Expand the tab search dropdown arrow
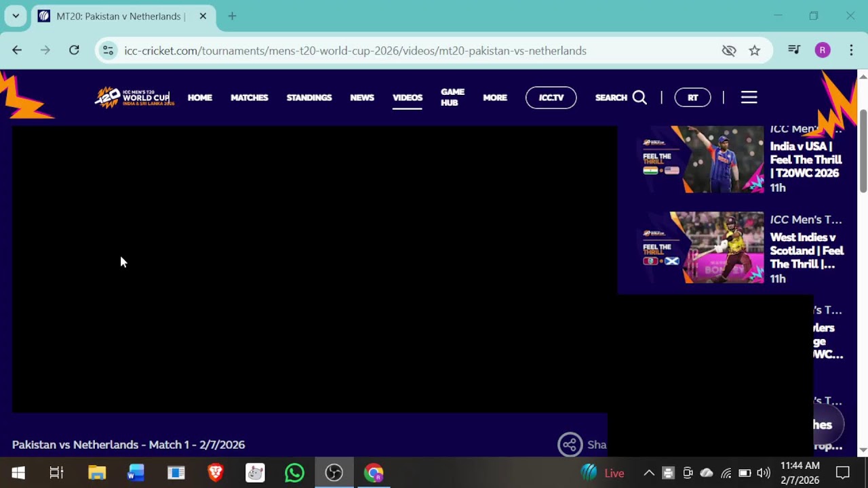Image resolution: width=868 pixels, height=488 pixels. pyautogui.click(x=16, y=16)
